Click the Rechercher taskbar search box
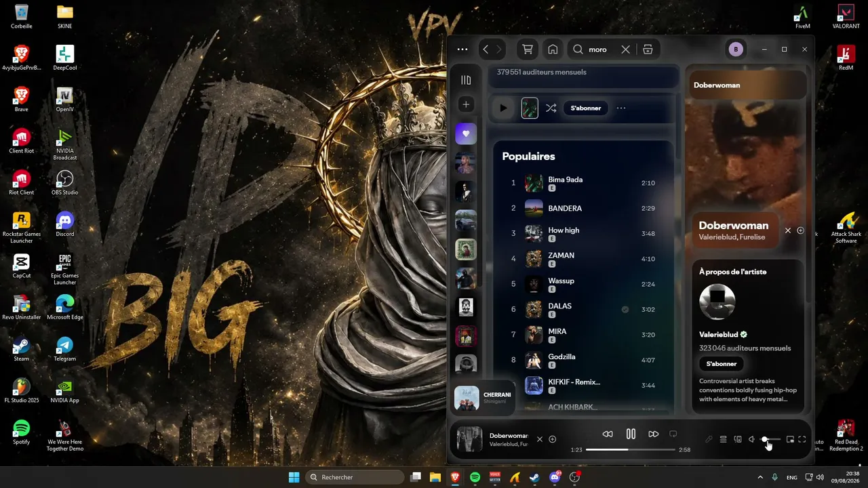The width and height of the screenshot is (868, 488). coord(354,477)
